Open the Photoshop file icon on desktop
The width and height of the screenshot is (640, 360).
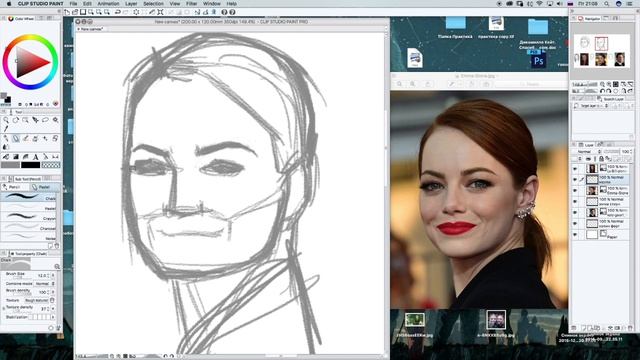tap(538, 60)
